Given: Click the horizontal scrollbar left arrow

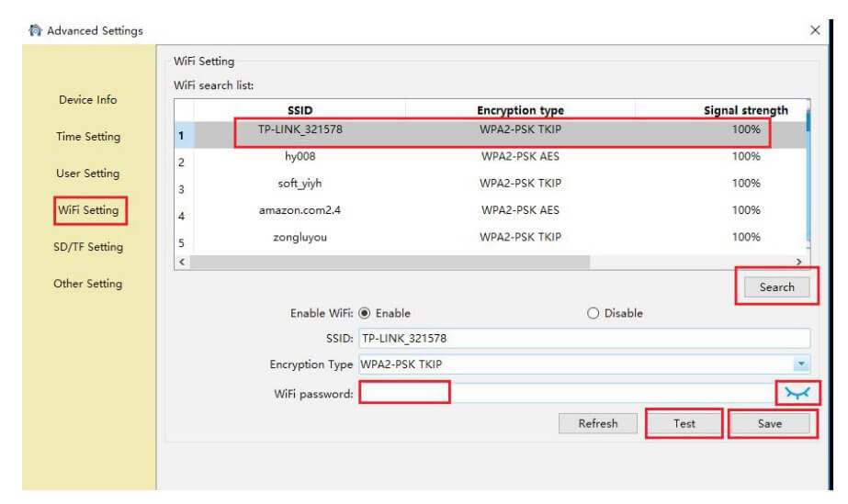Looking at the screenshot, I should 182,262.
